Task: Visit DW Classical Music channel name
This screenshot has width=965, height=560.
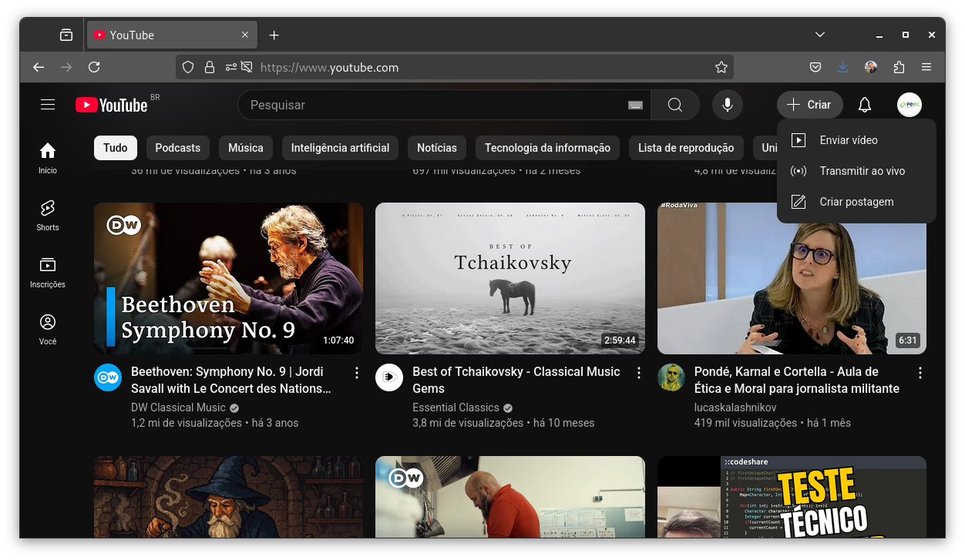Action: (x=178, y=407)
